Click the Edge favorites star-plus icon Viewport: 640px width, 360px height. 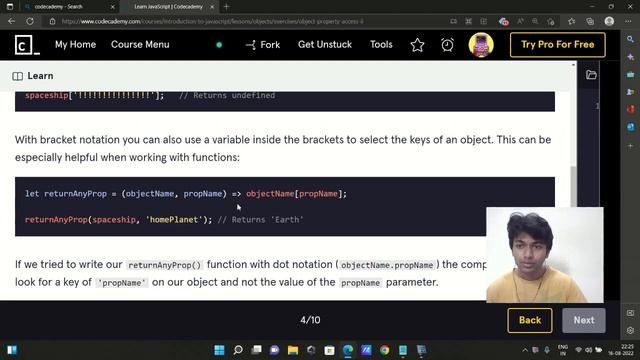click(571, 21)
